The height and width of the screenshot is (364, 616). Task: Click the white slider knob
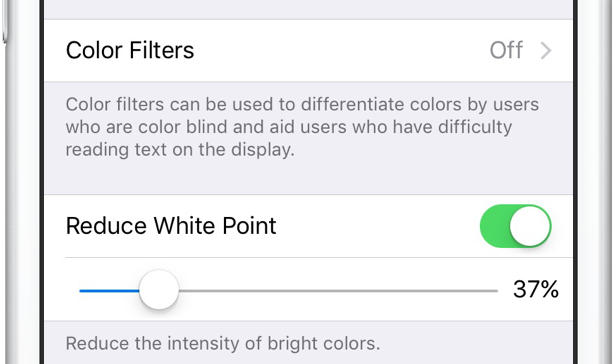click(x=159, y=290)
